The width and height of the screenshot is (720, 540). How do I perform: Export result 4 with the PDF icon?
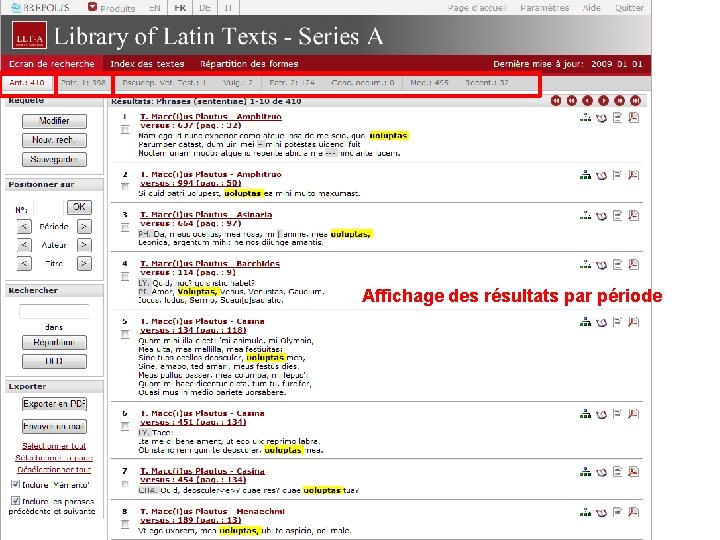[634, 264]
